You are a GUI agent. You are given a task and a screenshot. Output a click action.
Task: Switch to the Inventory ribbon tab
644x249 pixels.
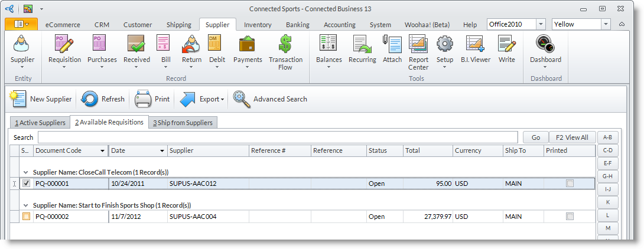(x=258, y=25)
